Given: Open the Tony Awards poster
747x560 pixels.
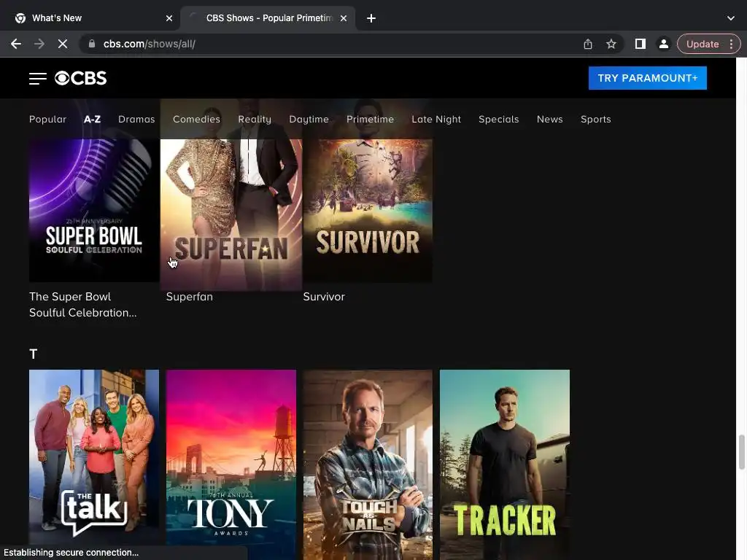Looking at the screenshot, I should pyautogui.click(x=231, y=464).
